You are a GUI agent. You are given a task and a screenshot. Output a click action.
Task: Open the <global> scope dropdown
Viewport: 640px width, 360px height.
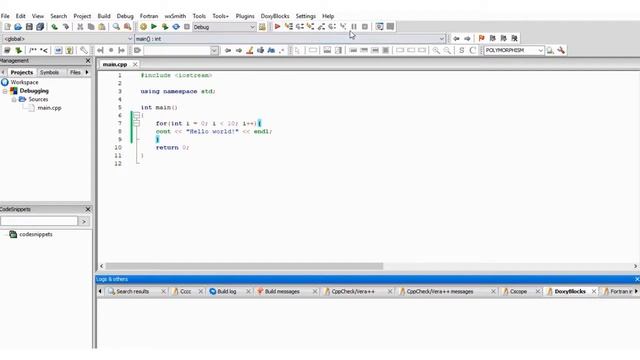click(x=68, y=39)
